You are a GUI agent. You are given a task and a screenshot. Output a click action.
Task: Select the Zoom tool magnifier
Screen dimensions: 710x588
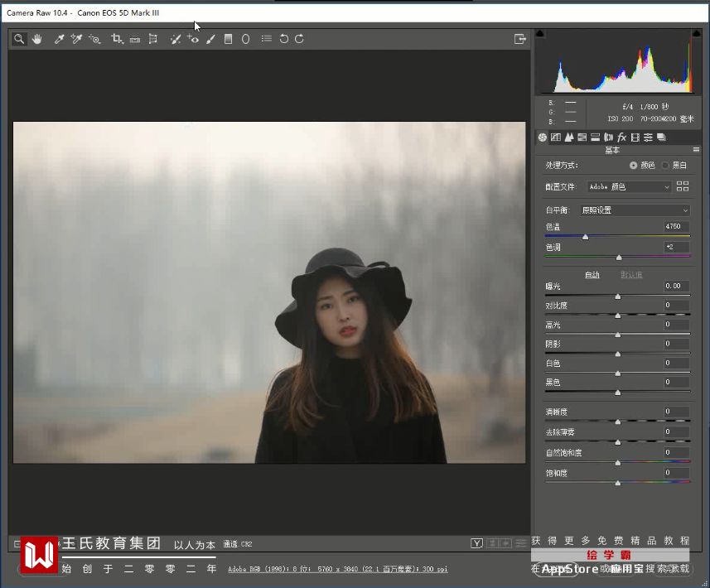pyautogui.click(x=19, y=39)
